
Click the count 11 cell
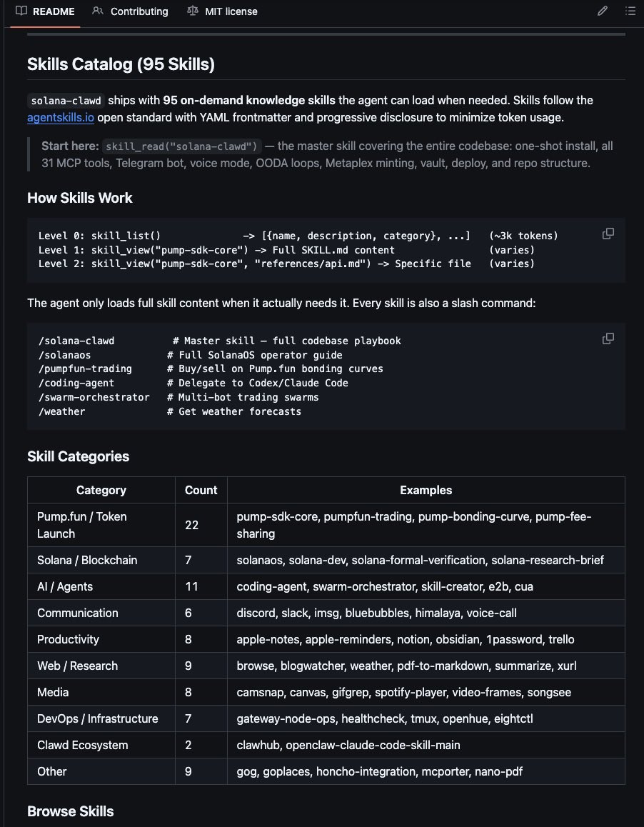(201, 586)
